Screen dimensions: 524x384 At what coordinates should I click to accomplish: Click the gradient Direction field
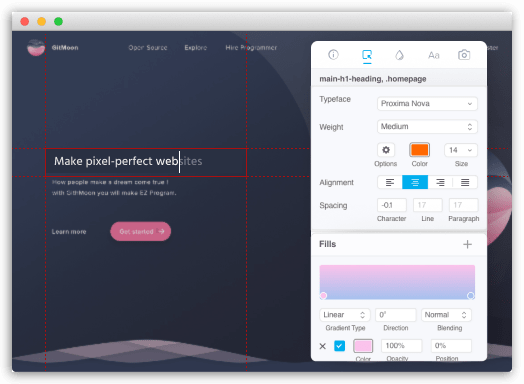click(x=396, y=315)
